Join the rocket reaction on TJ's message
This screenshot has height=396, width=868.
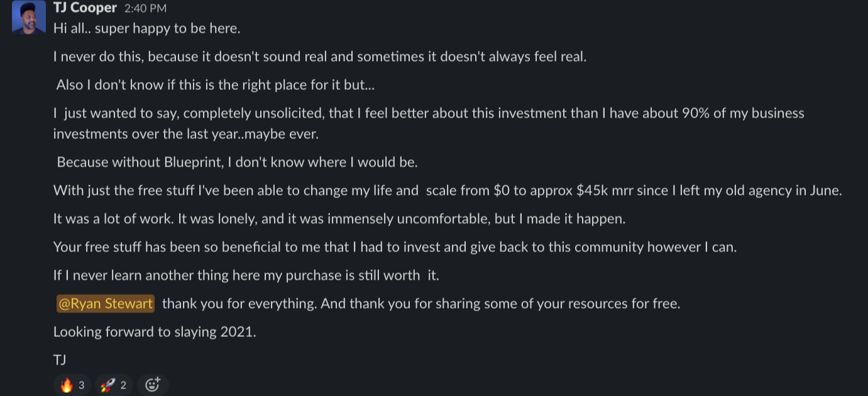point(113,384)
